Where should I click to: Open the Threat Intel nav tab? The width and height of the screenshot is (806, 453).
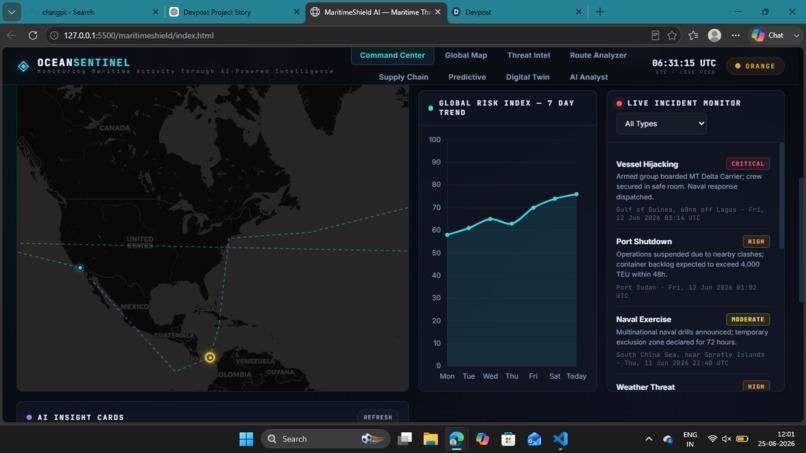pos(528,55)
